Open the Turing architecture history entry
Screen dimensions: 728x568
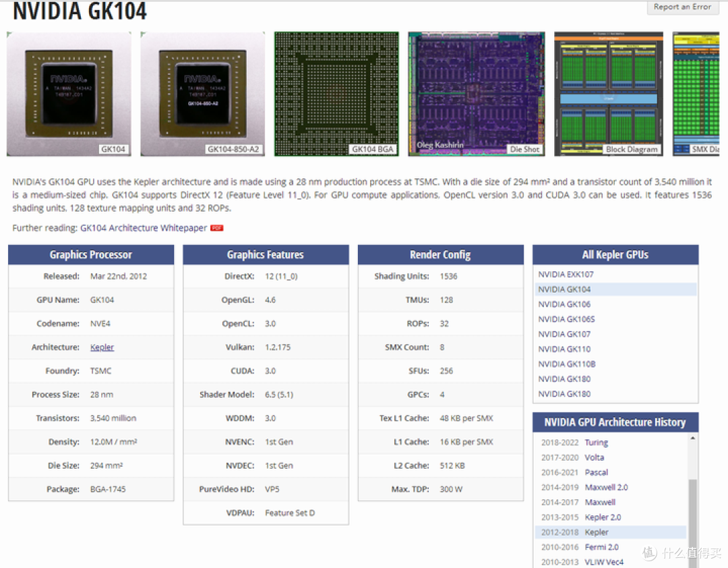pyautogui.click(x=596, y=443)
